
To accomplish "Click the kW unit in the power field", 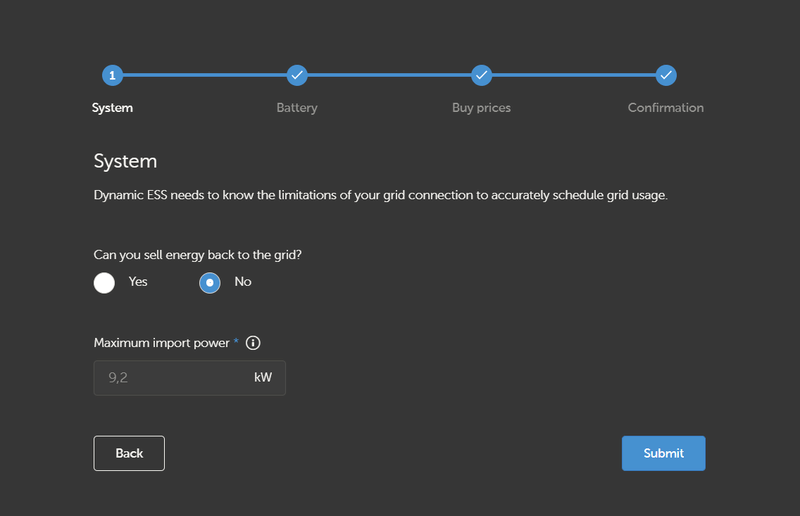I will pyautogui.click(x=263, y=378).
